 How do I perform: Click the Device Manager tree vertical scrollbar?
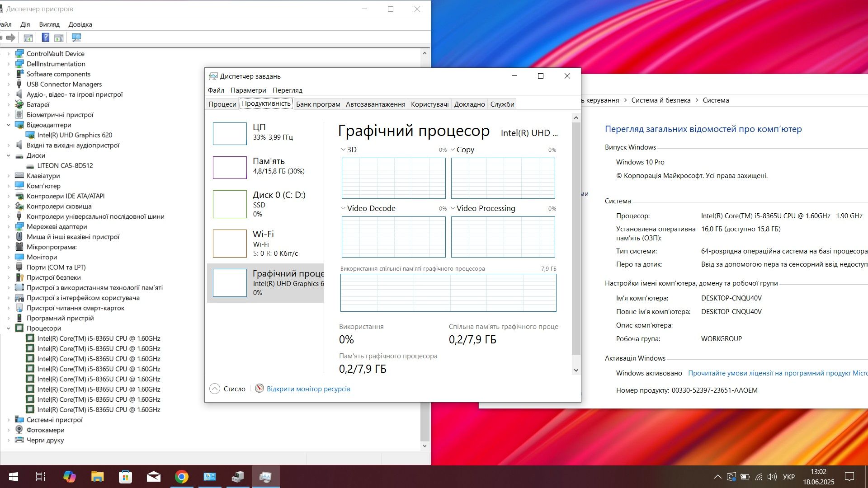(x=424, y=249)
